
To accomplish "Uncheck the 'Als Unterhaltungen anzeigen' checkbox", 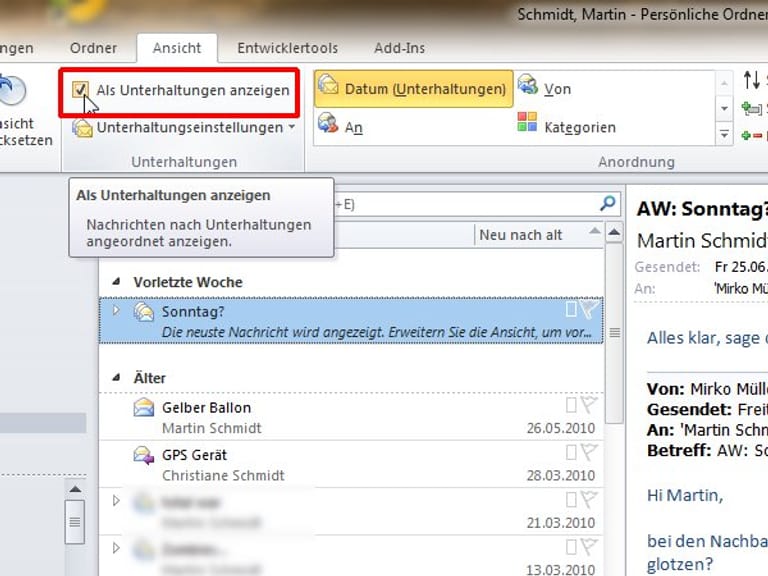I will coord(81,90).
